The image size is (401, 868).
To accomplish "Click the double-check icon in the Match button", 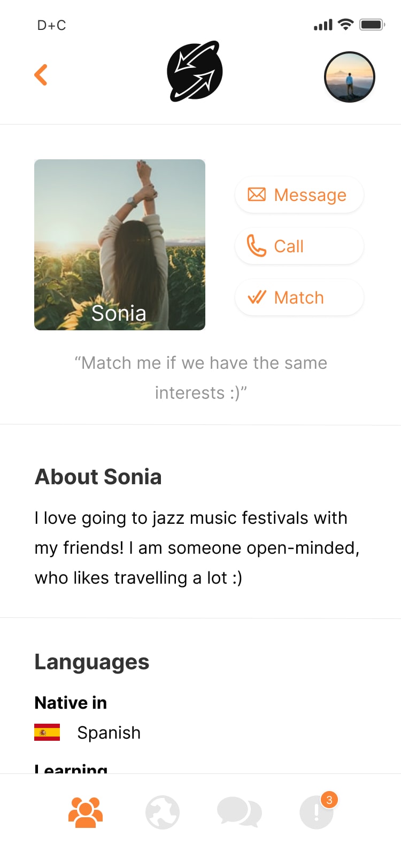I will [257, 297].
